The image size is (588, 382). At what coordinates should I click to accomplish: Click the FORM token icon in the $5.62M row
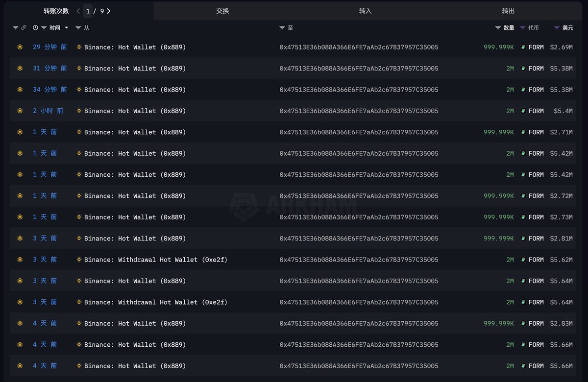click(x=523, y=260)
